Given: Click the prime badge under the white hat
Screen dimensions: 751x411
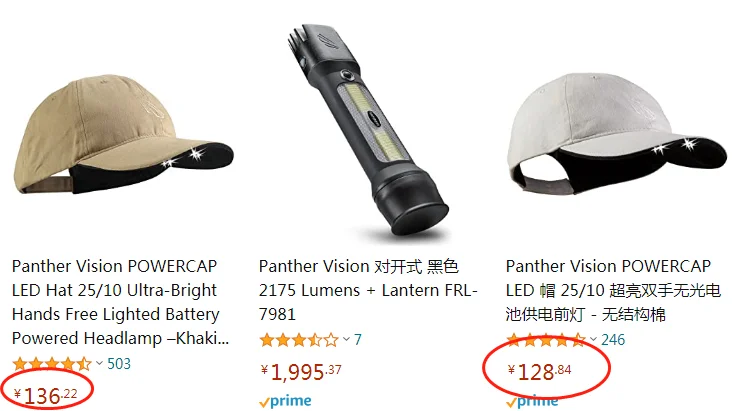Looking at the screenshot, I should coord(532,401).
